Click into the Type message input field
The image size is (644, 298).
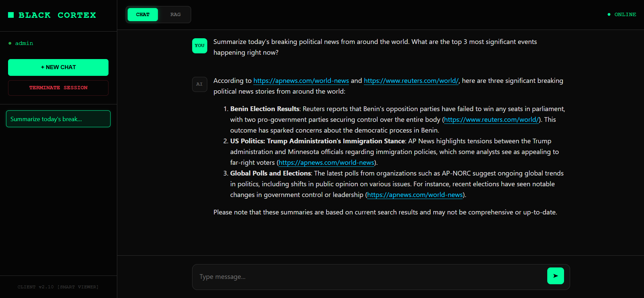[x=370, y=277]
